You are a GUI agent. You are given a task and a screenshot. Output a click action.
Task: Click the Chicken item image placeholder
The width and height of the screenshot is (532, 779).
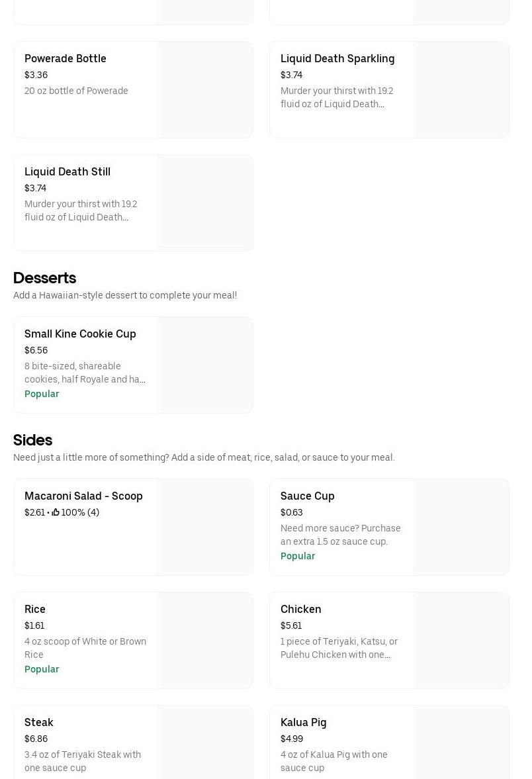click(461, 641)
